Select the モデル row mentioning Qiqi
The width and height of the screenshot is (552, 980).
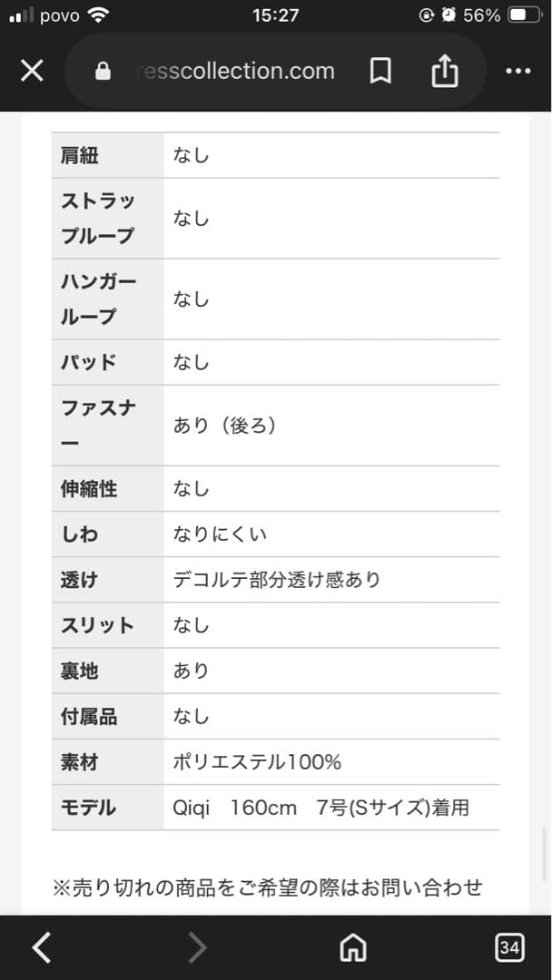[x=272, y=808]
